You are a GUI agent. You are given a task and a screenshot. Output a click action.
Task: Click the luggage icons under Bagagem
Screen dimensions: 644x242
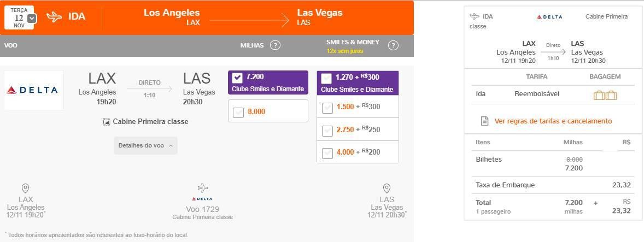(x=605, y=95)
